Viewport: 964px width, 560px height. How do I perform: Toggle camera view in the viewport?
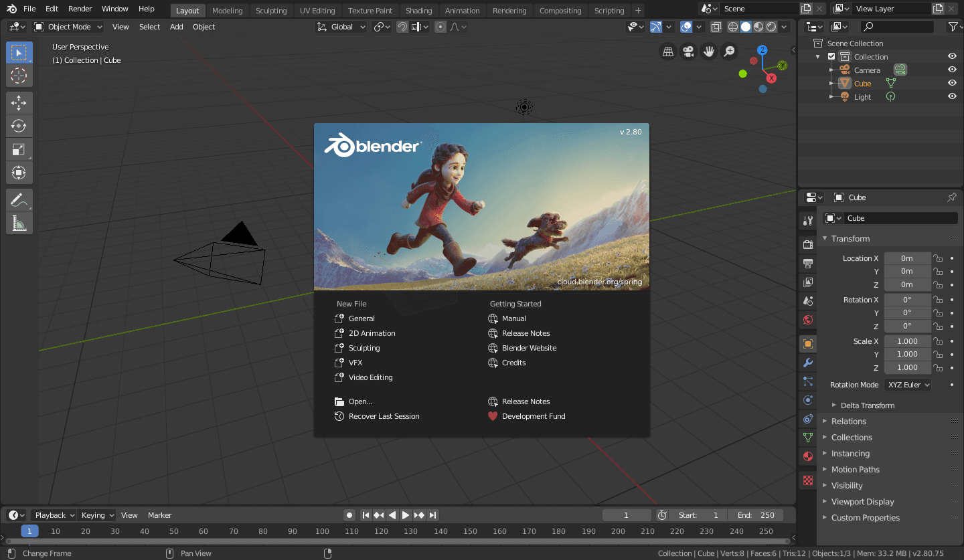688,52
